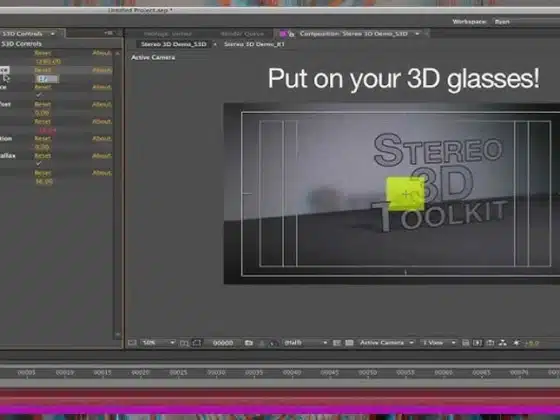Click the Active Camera label in the viewer
The width and height of the screenshot is (560, 420).
[x=153, y=58]
